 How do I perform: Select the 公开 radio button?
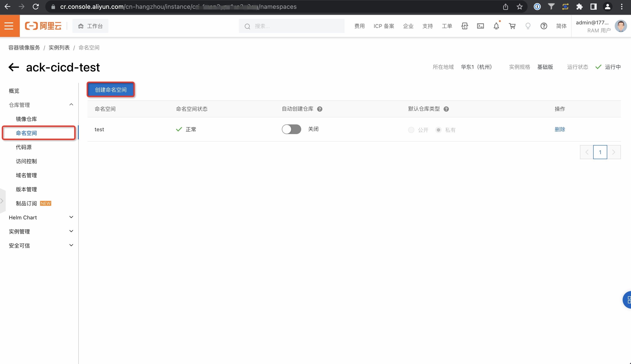pos(411,130)
